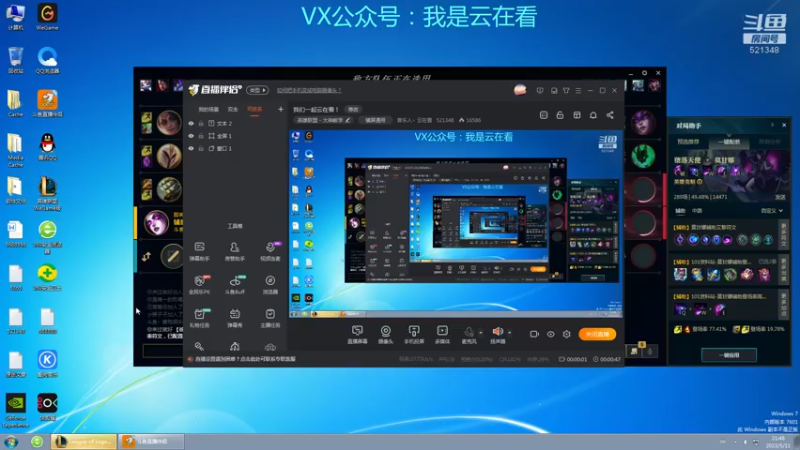Switch to 我的场景 scene tab
This screenshot has width=800, height=450.
click(x=208, y=109)
